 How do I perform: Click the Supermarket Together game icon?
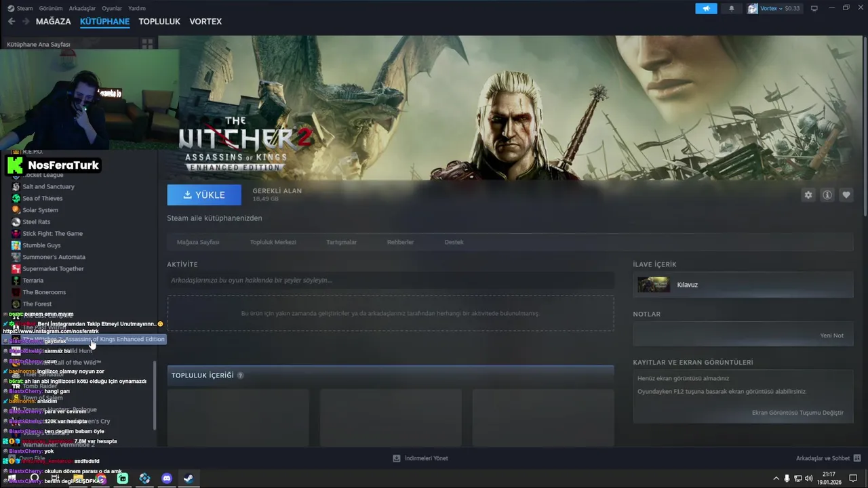tap(16, 269)
